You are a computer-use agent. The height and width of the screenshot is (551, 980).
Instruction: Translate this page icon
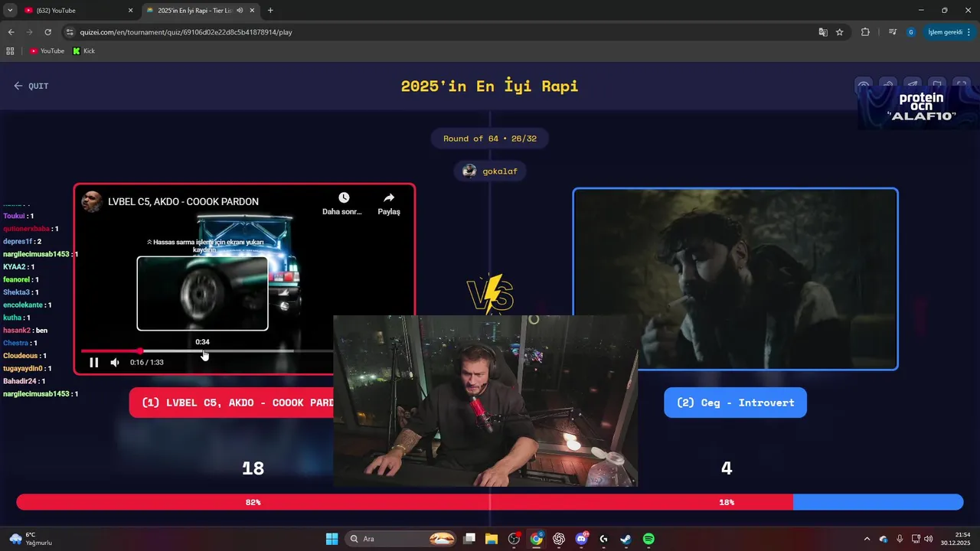(823, 32)
